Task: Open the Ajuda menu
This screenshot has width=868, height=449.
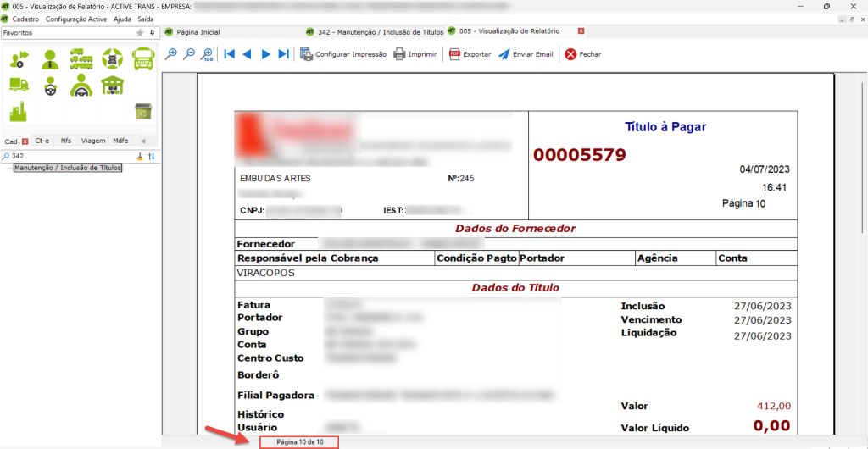Action: 122,19
